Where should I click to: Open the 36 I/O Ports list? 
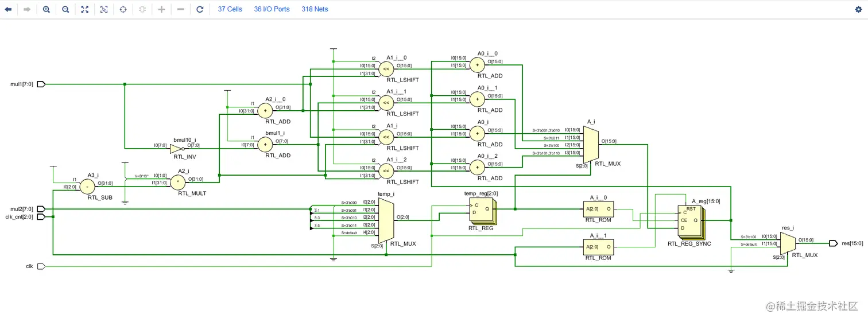pos(272,9)
